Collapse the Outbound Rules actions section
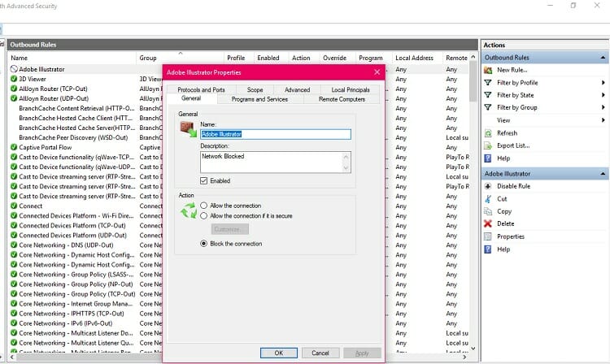Image resolution: width=610 pixels, height=364 pixels. (603, 58)
